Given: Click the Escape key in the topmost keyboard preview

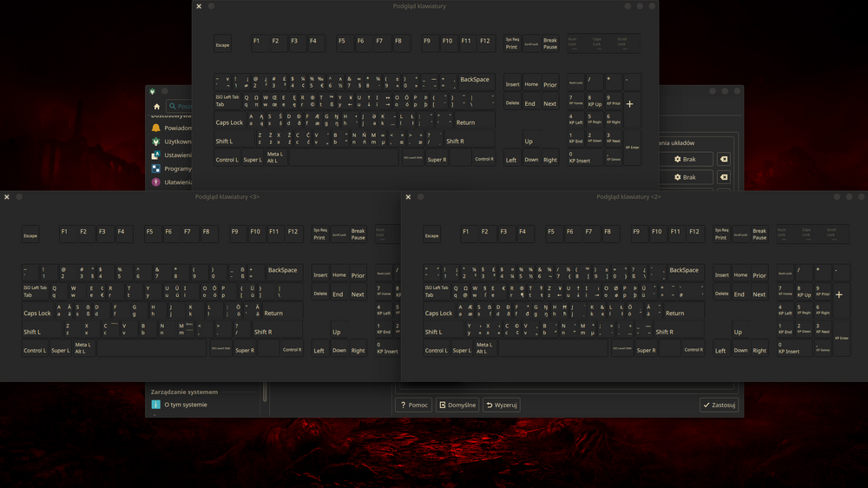Looking at the screenshot, I should (223, 44).
